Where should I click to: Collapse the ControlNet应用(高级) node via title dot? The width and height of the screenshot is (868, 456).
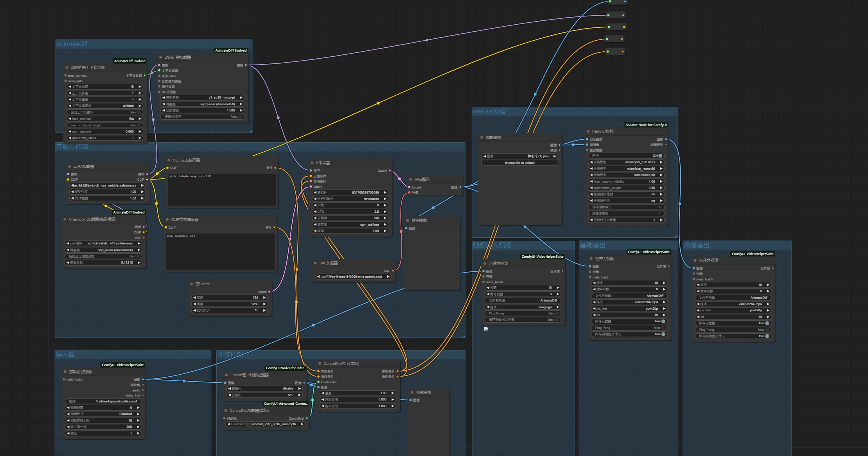tap(320, 364)
